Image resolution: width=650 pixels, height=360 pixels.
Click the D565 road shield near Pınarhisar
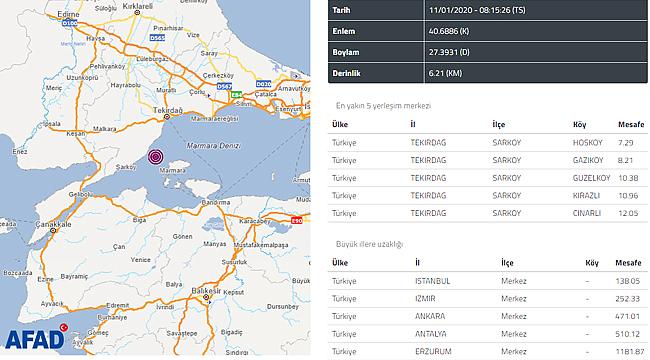pos(158,38)
